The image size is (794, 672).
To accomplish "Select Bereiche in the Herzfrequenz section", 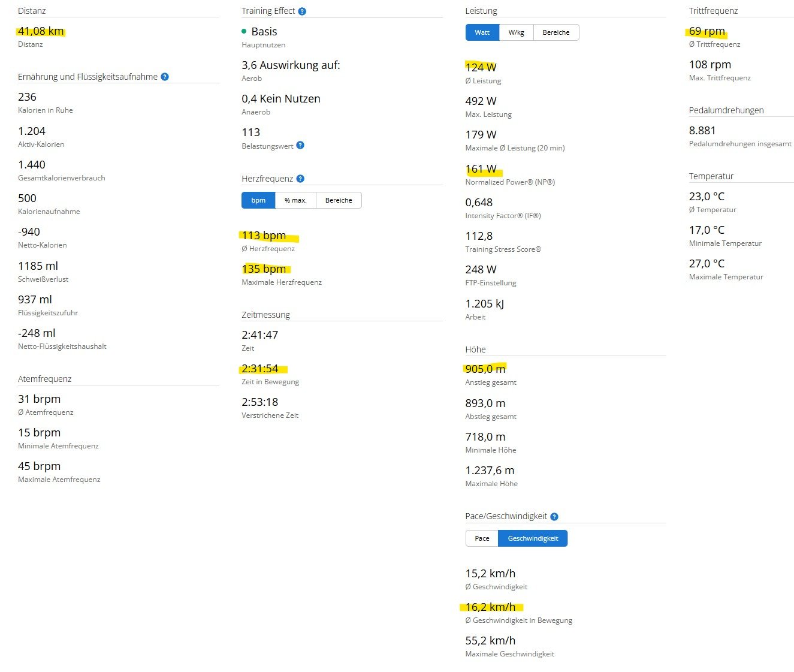I will [339, 200].
